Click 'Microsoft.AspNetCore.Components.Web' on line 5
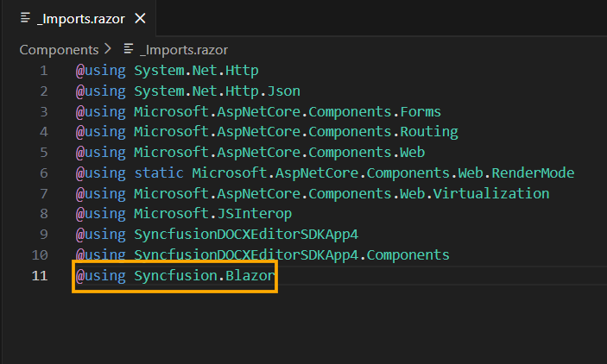 (x=280, y=153)
